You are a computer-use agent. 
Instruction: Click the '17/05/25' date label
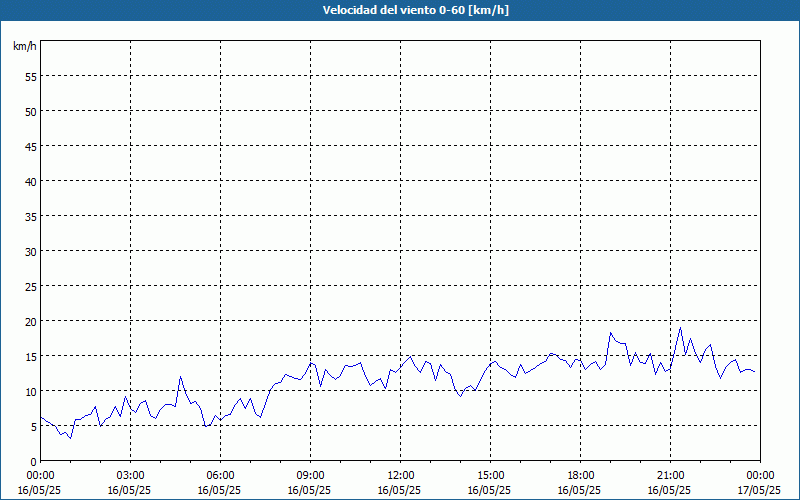click(760, 490)
